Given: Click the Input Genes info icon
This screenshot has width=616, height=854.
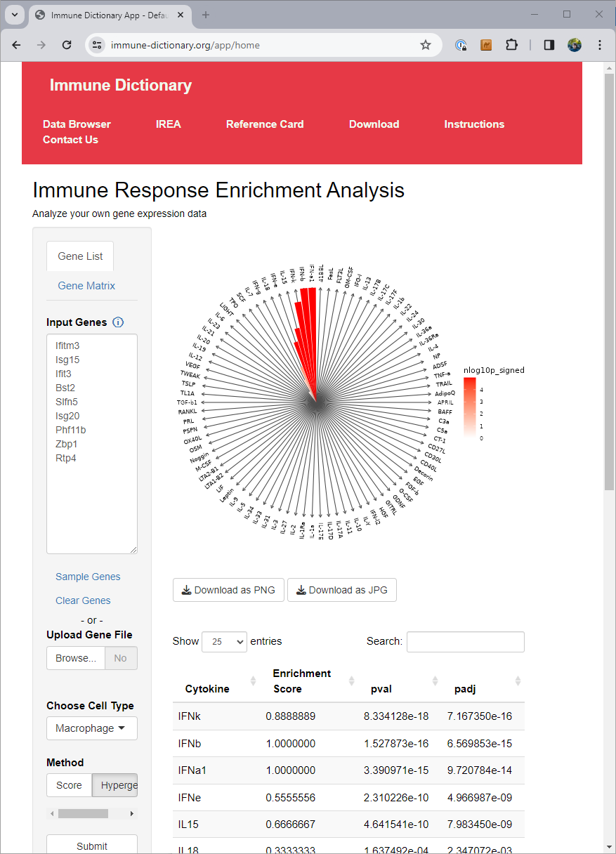Looking at the screenshot, I should click(x=118, y=322).
